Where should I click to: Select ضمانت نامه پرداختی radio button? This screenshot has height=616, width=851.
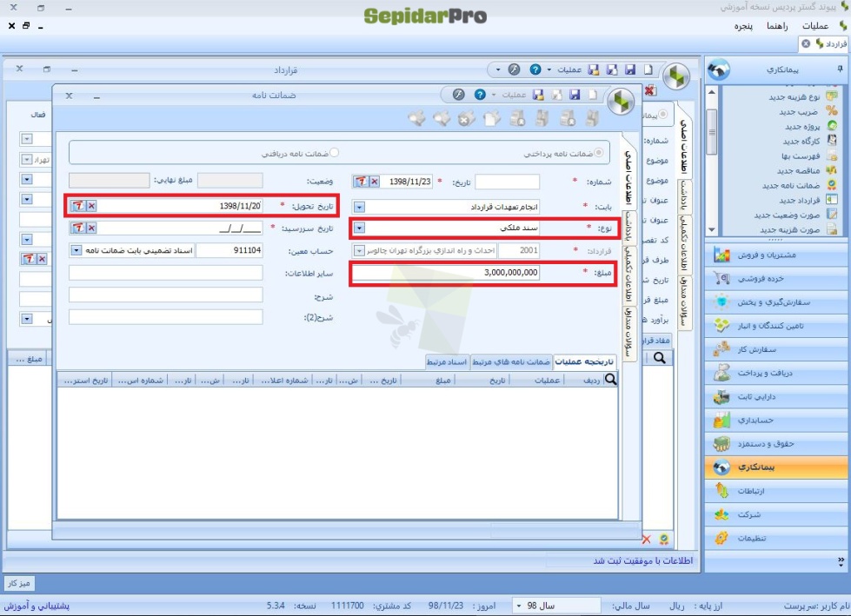[599, 153]
